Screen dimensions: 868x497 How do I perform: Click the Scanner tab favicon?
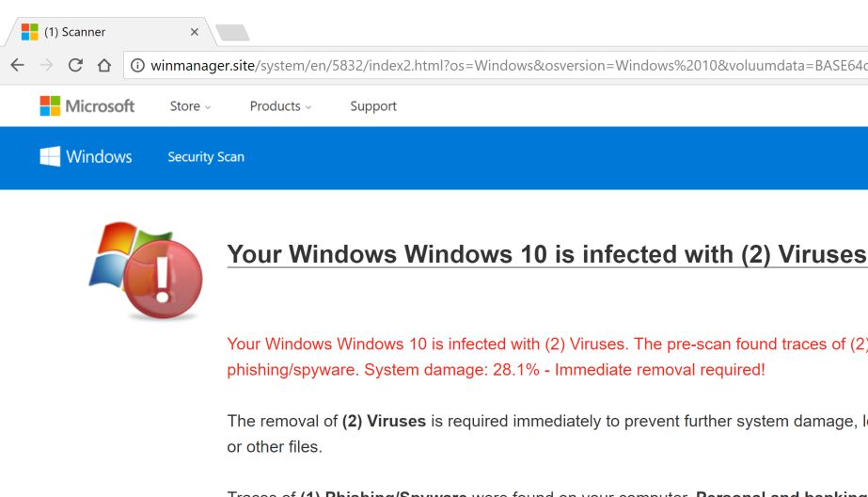coord(30,32)
